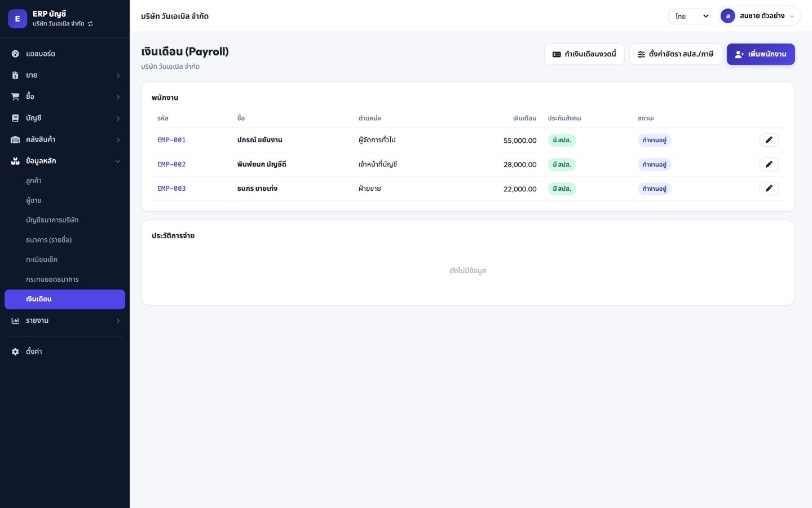
Task: Click salary value 28,000.00
Action: coord(520,165)
